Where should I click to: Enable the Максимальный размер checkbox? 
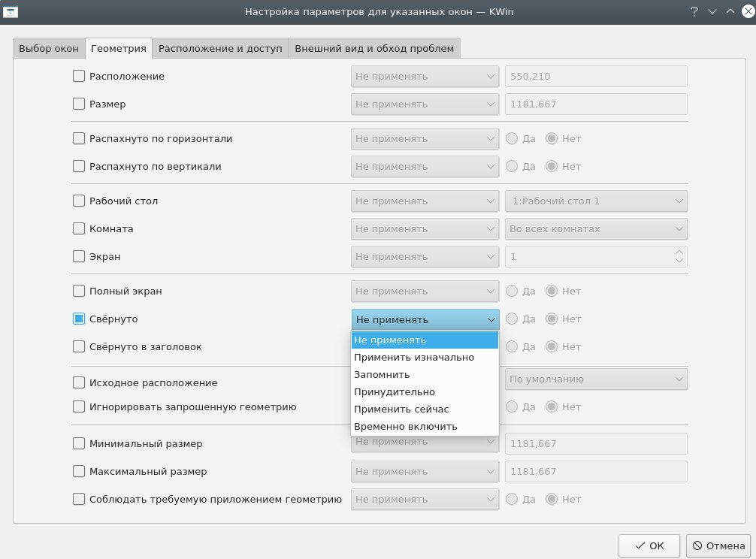79,471
